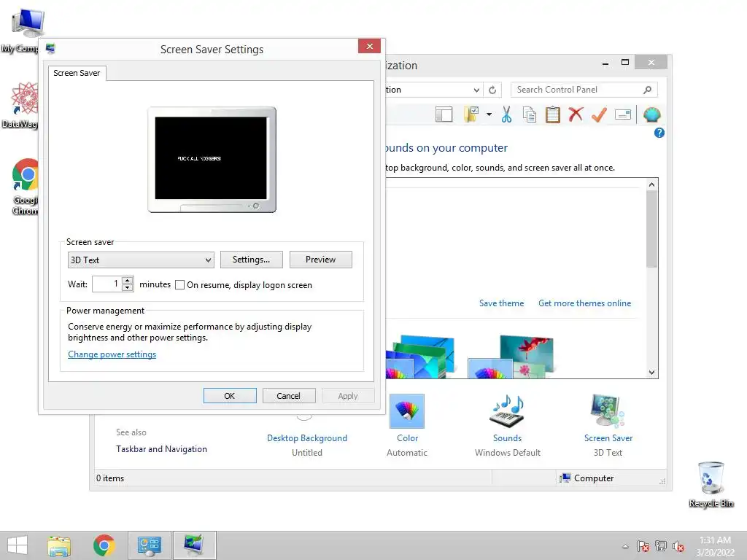Click the Save theme link

click(x=501, y=303)
